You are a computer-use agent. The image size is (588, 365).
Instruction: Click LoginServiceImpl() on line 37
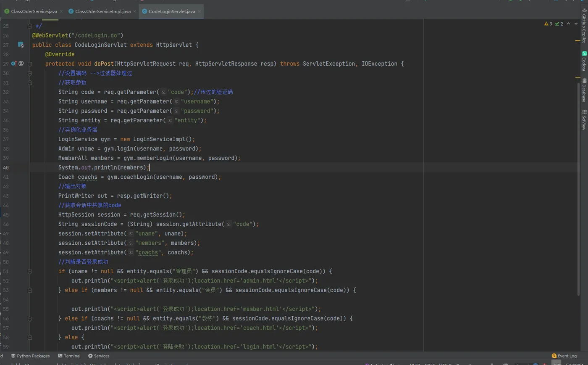click(163, 139)
